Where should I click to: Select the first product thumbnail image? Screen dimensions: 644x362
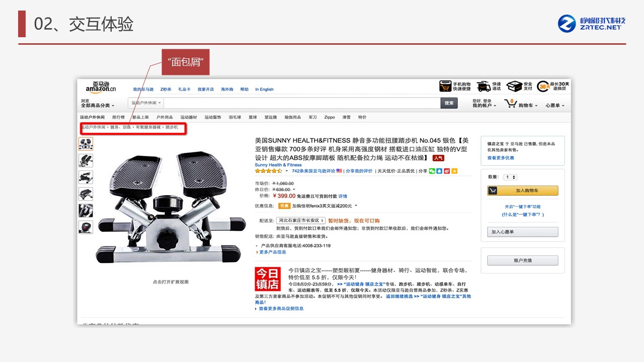pyautogui.click(x=86, y=144)
